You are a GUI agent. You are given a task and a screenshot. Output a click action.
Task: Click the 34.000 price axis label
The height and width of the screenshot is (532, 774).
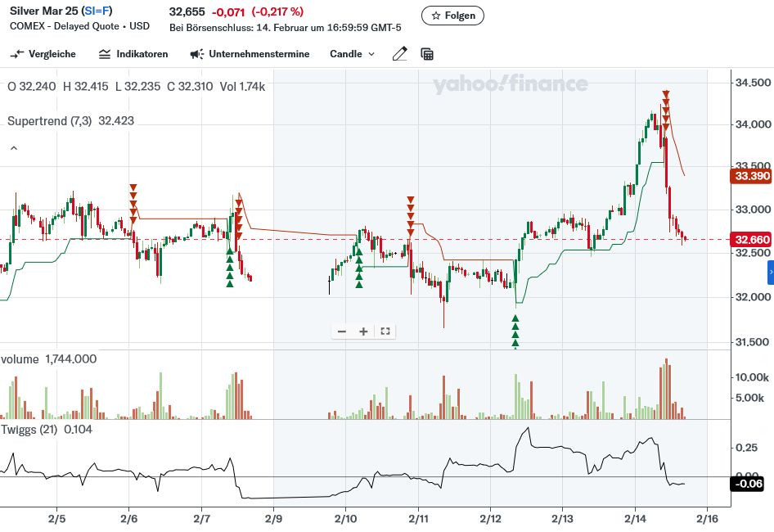point(752,124)
